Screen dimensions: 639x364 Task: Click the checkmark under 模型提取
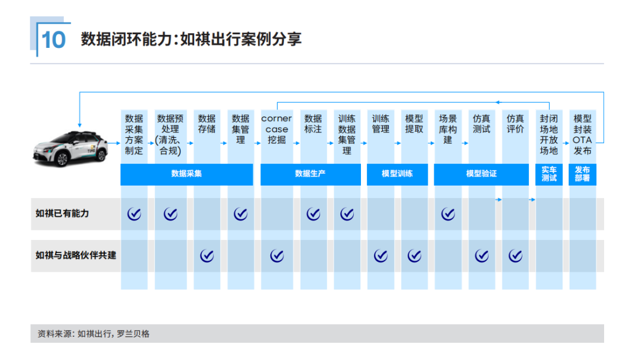[415, 256]
